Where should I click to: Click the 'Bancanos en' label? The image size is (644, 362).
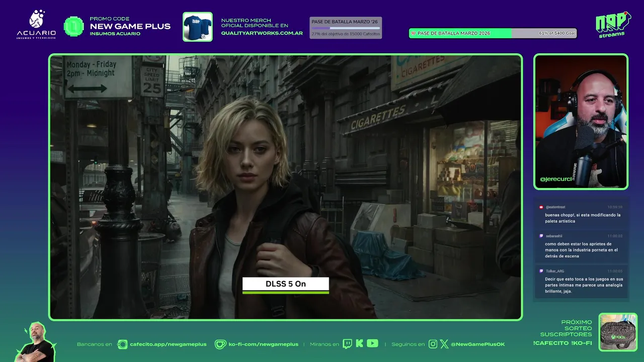point(95,344)
